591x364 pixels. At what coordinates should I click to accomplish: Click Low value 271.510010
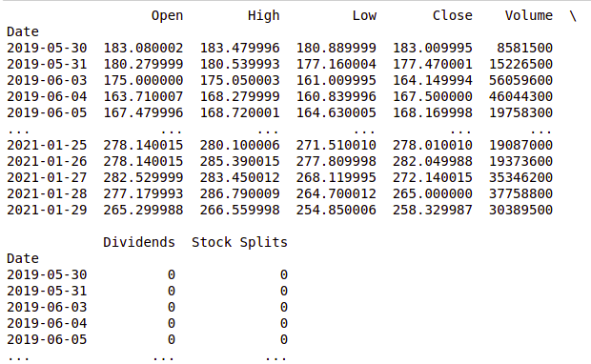tap(336, 145)
